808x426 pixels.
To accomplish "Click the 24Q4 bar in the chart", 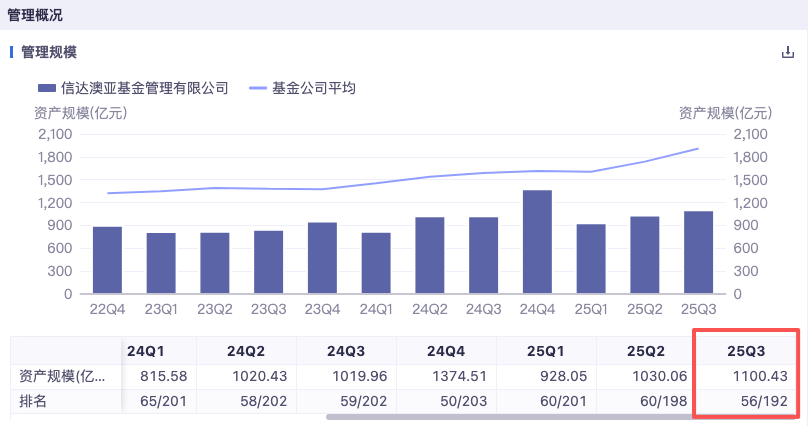I will [537, 242].
